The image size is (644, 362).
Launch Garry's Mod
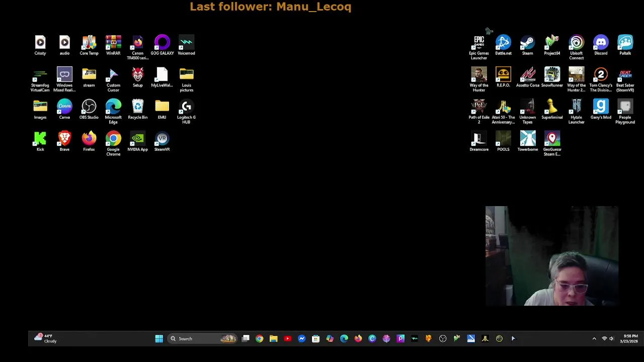tap(601, 110)
